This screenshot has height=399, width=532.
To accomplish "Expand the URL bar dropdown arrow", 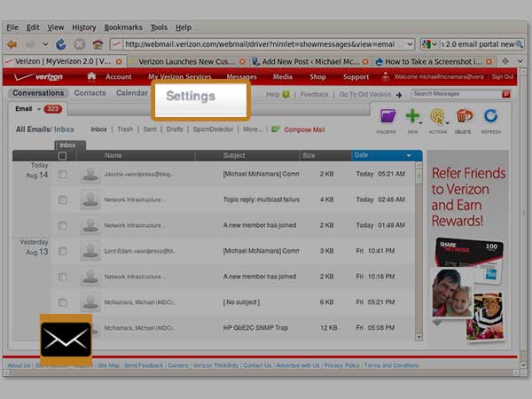I will click(x=410, y=44).
